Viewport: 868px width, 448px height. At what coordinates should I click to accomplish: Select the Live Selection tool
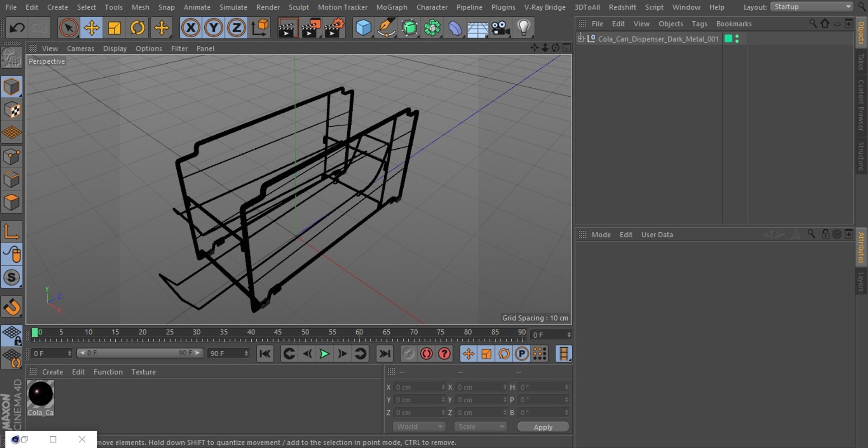68,28
